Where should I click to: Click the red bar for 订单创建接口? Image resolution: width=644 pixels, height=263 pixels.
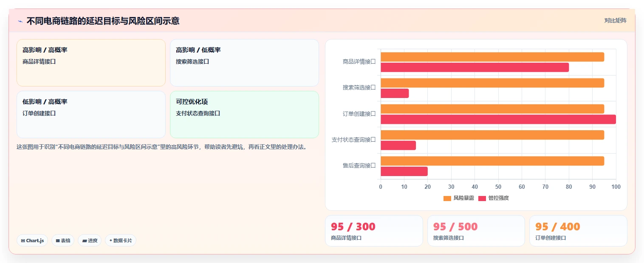coord(498,119)
